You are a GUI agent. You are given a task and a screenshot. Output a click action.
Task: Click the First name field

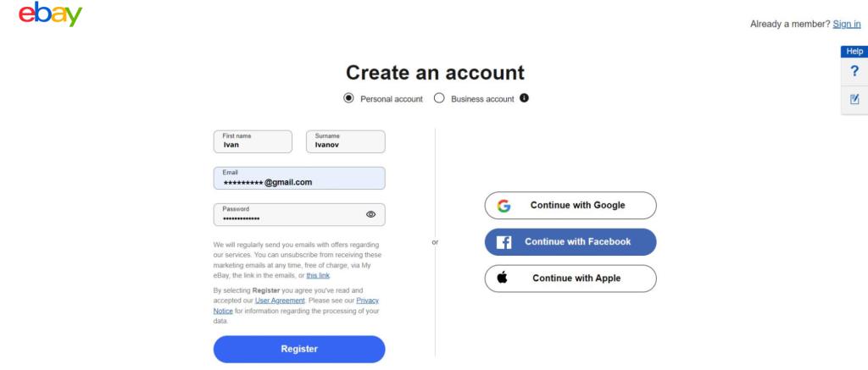coord(253,141)
